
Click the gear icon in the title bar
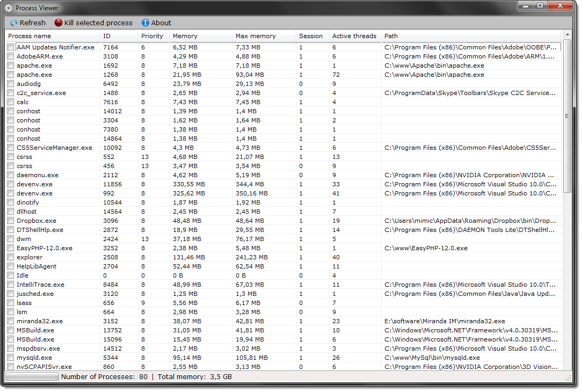tap(9, 8)
